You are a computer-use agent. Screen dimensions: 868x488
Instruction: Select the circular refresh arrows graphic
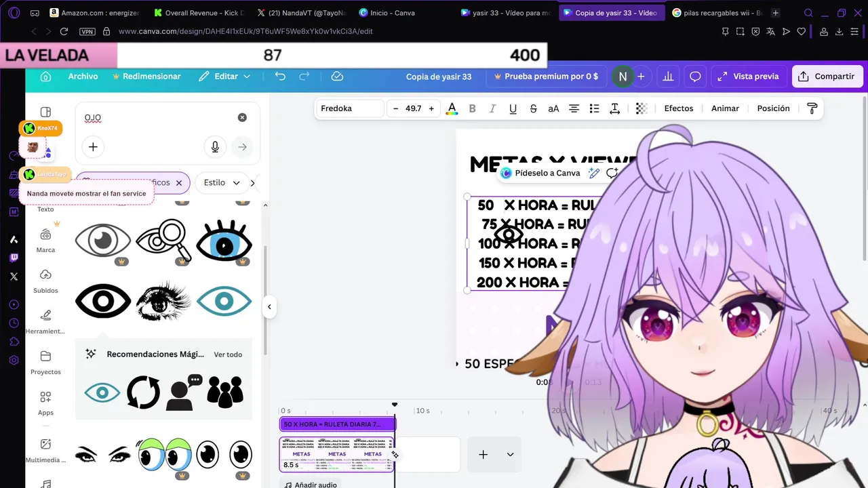point(143,392)
